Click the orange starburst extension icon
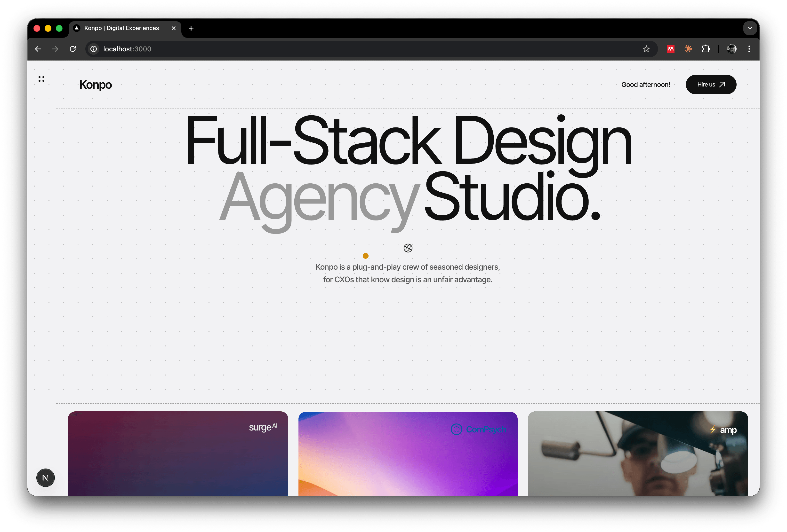Image resolution: width=787 pixels, height=532 pixels. pyautogui.click(x=688, y=49)
